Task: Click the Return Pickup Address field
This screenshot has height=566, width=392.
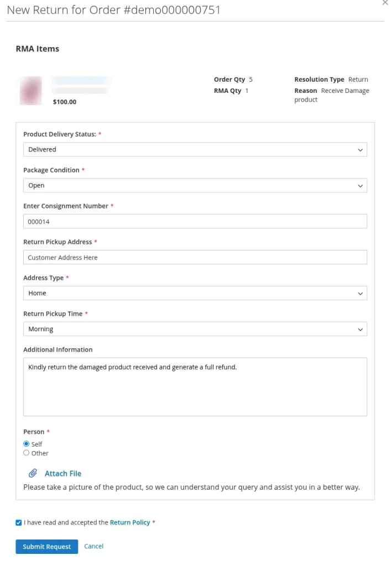Action: (x=195, y=257)
